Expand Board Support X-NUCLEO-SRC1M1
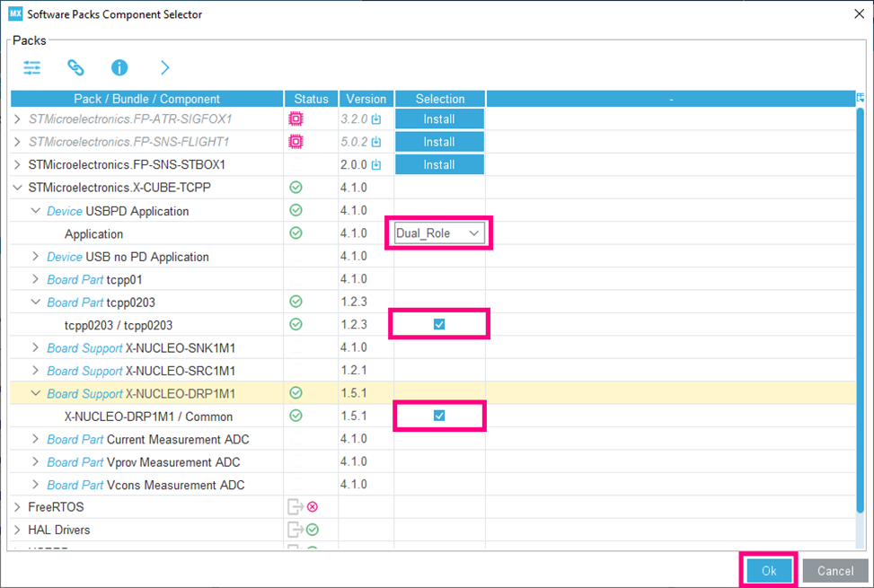The width and height of the screenshot is (874, 588). pos(36,370)
